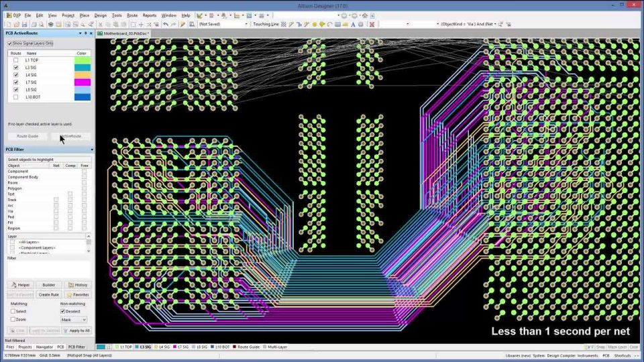The height and width of the screenshot is (362, 644).
Task: Click inside the Filter text box
Action: coord(49,269)
